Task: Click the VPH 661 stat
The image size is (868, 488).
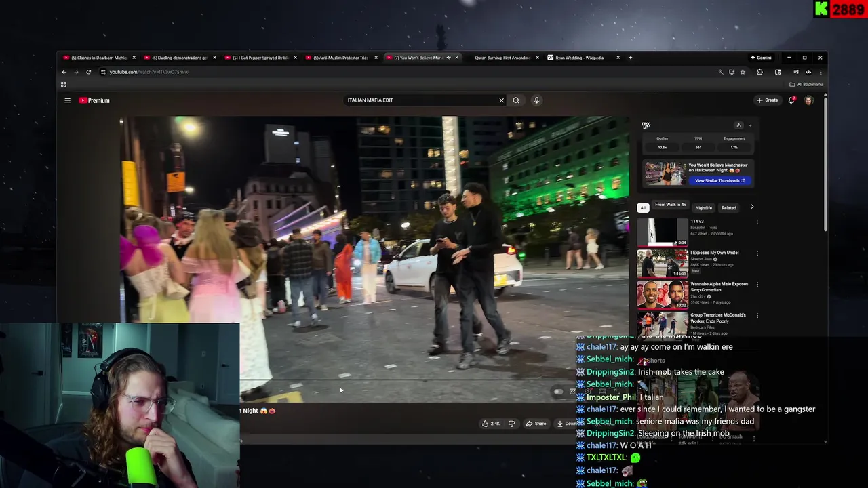Action: (698, 143)
